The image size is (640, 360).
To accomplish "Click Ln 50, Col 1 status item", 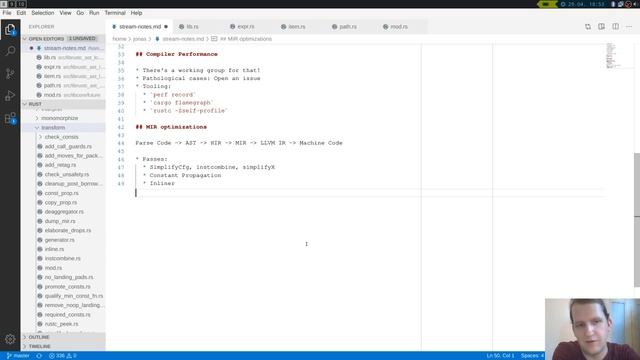I will click(500, 356).
